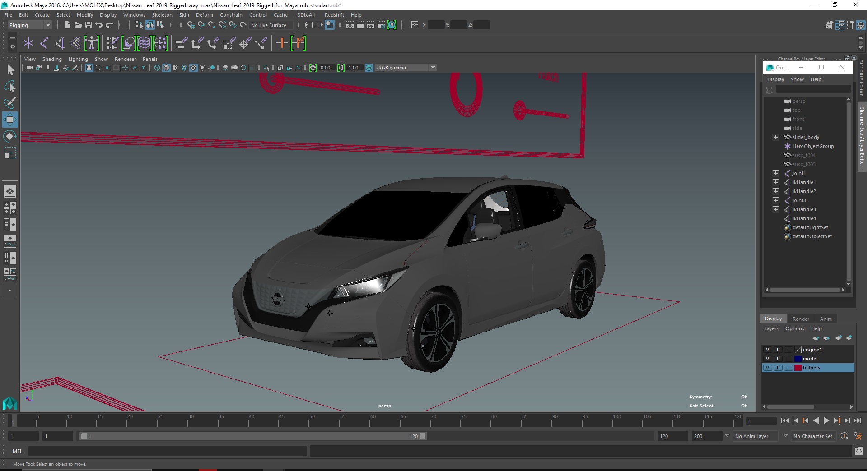
Task: Click the HumanIK character shelf icon
Action: pos(92,43)
